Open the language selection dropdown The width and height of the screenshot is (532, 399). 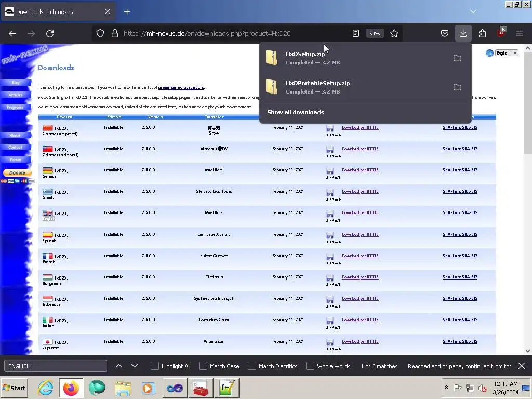[506, 53]
